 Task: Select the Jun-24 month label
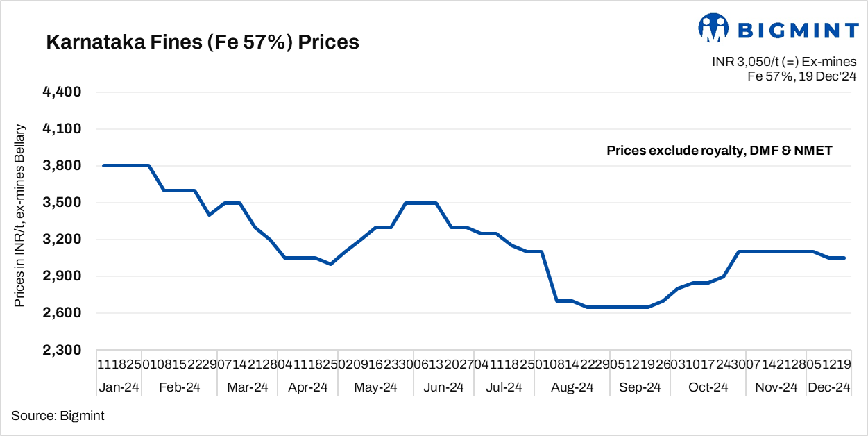pyautogui.click(x=443, y=387)
